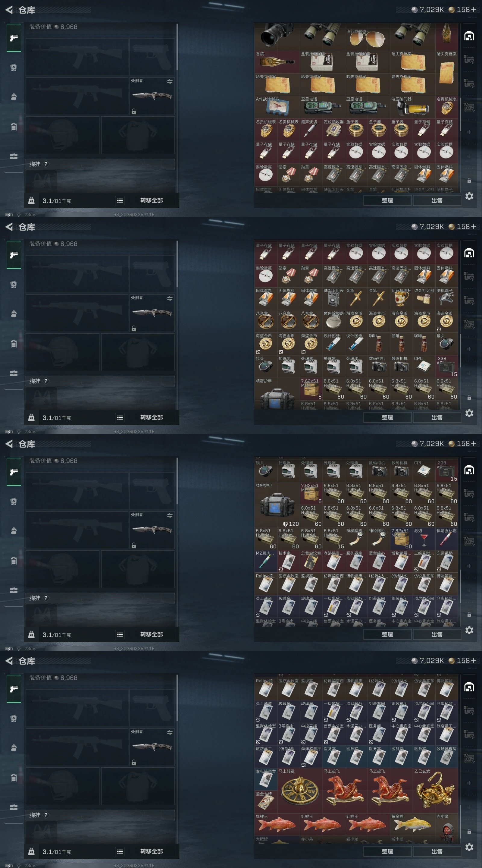Viewport: 482px width, 868px height.
Task: Open list dropdown beside topmost 转移全部
Action: click(120, 200)
